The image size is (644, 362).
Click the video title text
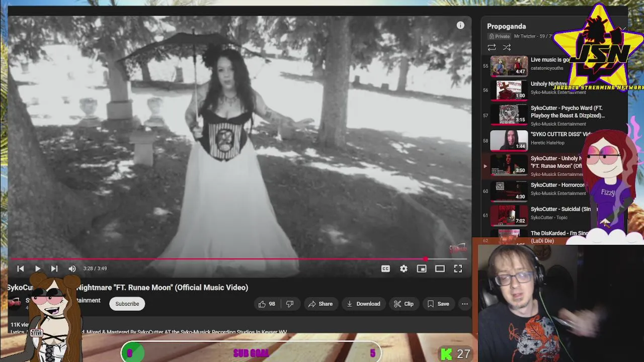(x=127, y=288)
